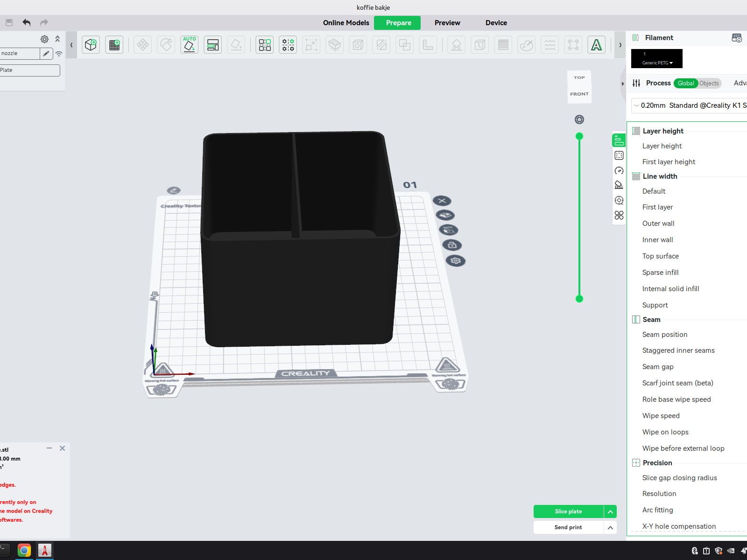Expand Slice plate options arrow

click(610, 511)
